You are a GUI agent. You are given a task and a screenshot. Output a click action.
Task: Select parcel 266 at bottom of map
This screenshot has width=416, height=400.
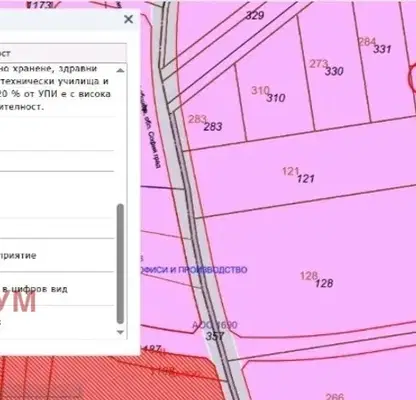(334, 396)
